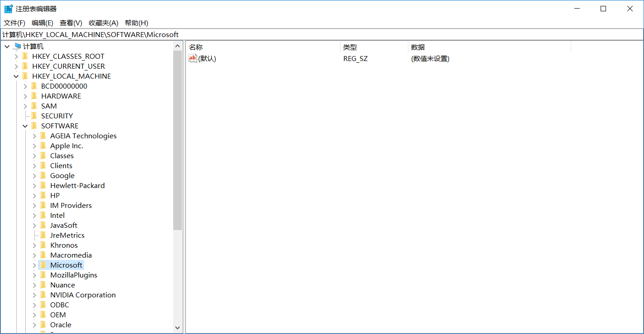This screenshot has height=334, width=644.
Task: Collapse the HKEY_LOCAL_MACHINE key
Action: [x=16, y=76]
